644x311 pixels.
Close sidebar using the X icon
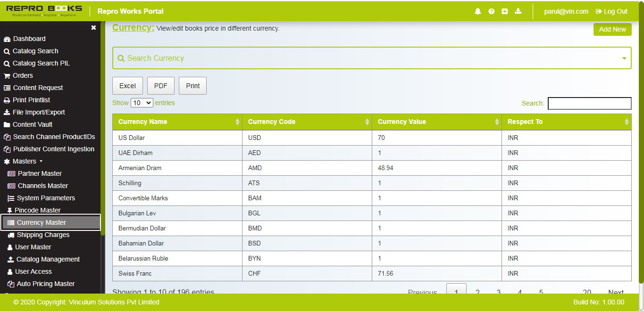(93, 28)
